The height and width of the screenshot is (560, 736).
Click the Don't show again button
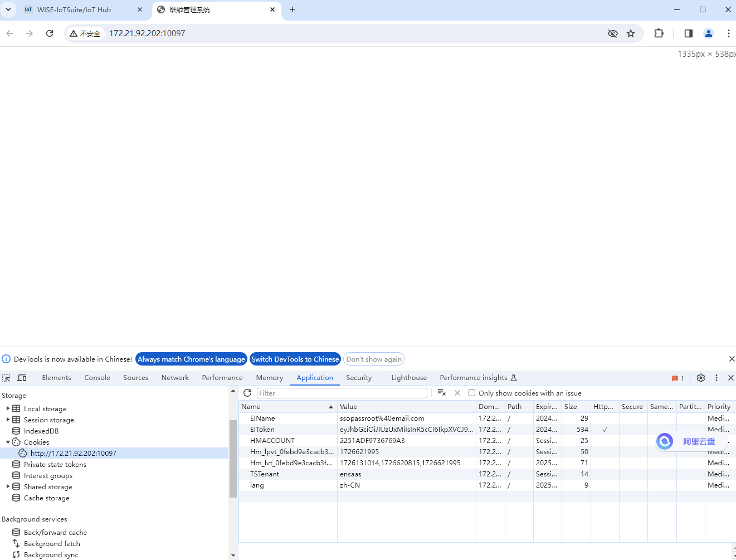click(374, 359)
